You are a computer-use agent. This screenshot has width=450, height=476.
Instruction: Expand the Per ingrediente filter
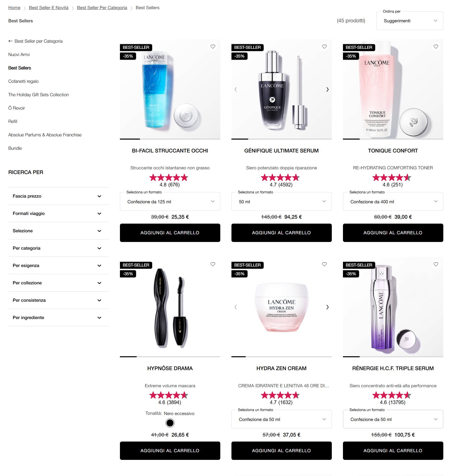click(x=58, y=318)
